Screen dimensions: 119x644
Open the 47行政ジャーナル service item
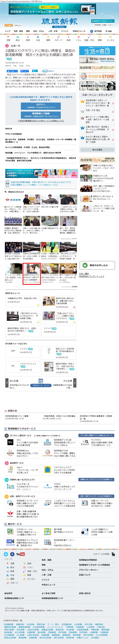pyautogui.click(x=22, y=532)
